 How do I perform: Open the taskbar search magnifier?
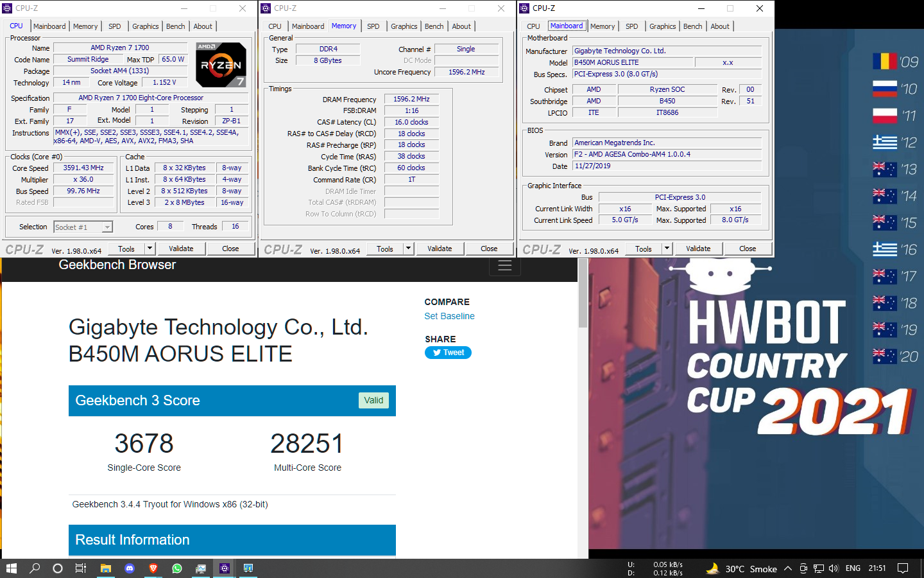[x=35, y=568]
